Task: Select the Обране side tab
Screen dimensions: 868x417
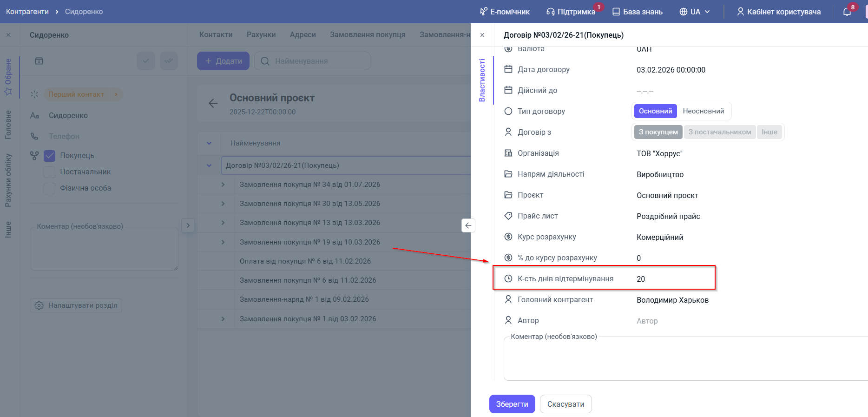Action: (x=8, y=77)
